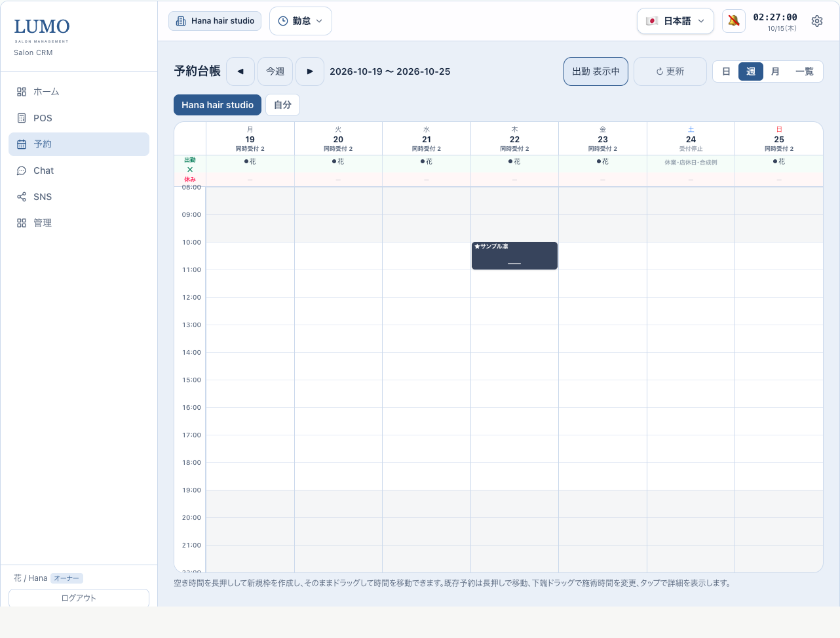840x638 pixels.
Task: Click the オーナー badge
Action: click(67, 578)
